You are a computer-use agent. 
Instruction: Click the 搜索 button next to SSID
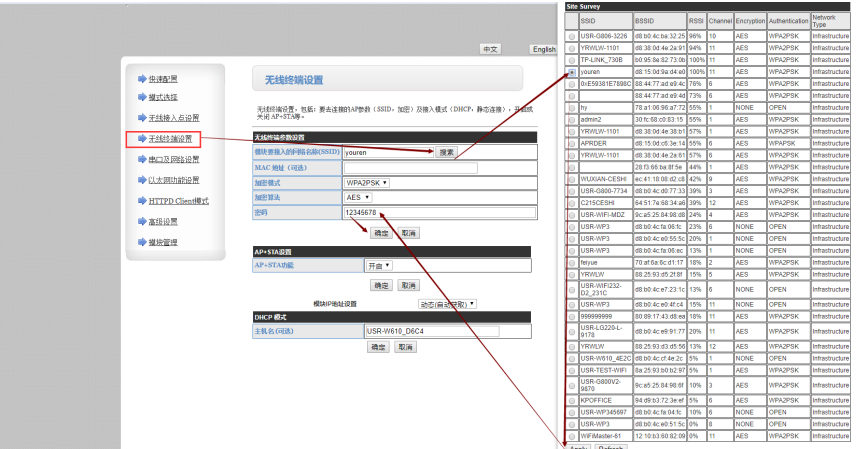446,152
